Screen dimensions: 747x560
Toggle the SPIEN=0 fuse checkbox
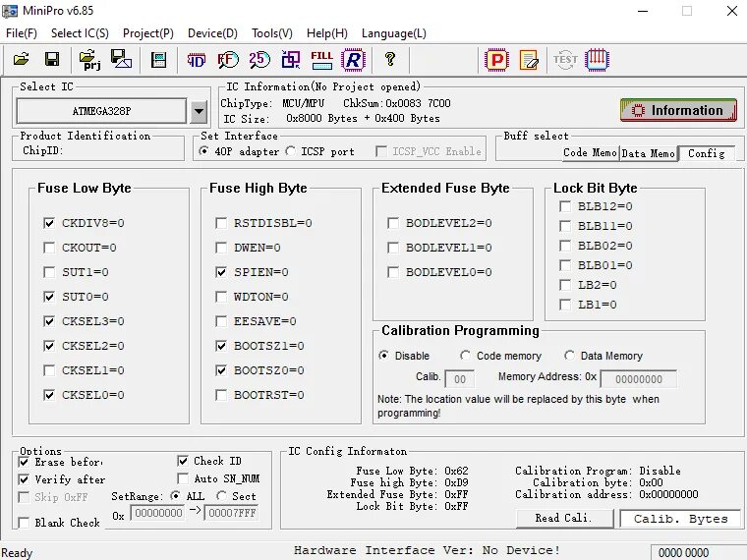pyautogui.click(x=221, y=272)
